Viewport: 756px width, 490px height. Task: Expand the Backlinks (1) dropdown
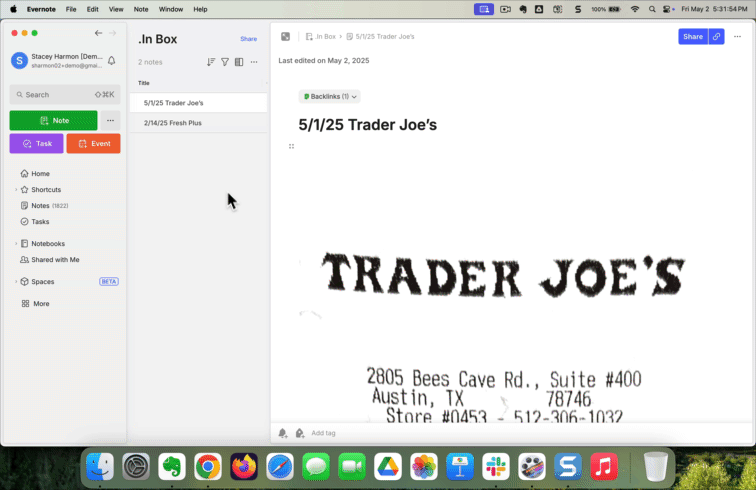(330, 96)
